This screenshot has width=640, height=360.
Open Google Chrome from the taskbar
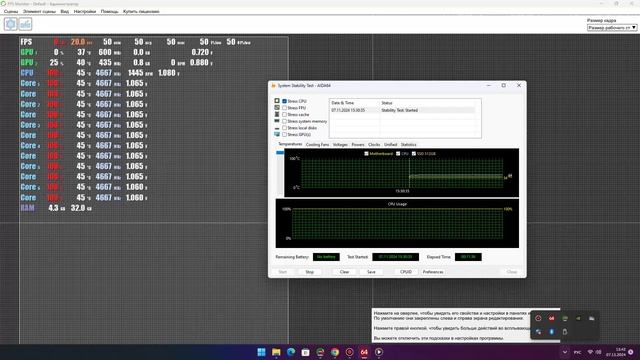[x=335, y=352]
